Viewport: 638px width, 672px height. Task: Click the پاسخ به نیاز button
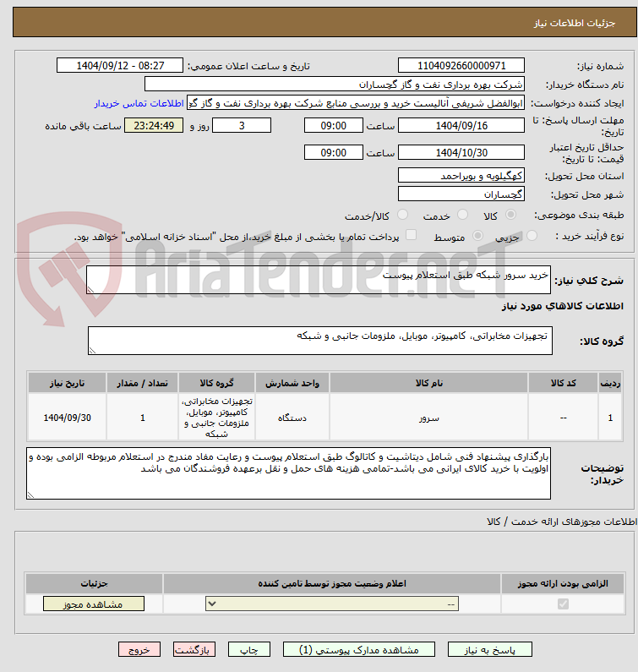tap(490, 649)
